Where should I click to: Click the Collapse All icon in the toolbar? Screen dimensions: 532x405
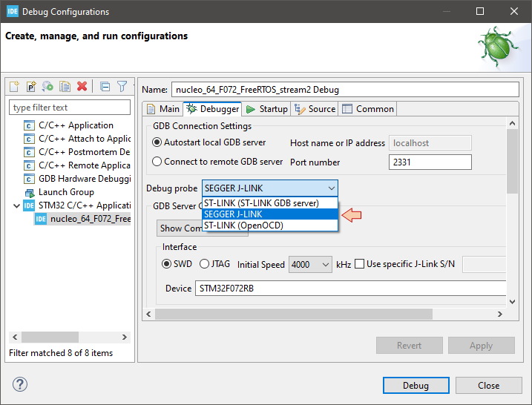[105, 87]
